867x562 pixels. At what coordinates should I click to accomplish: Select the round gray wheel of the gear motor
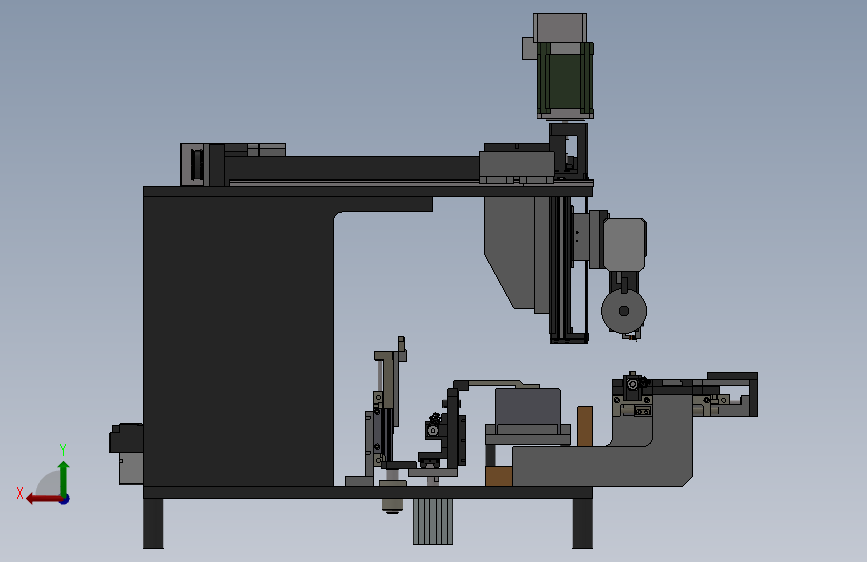[x=624, y=311]
